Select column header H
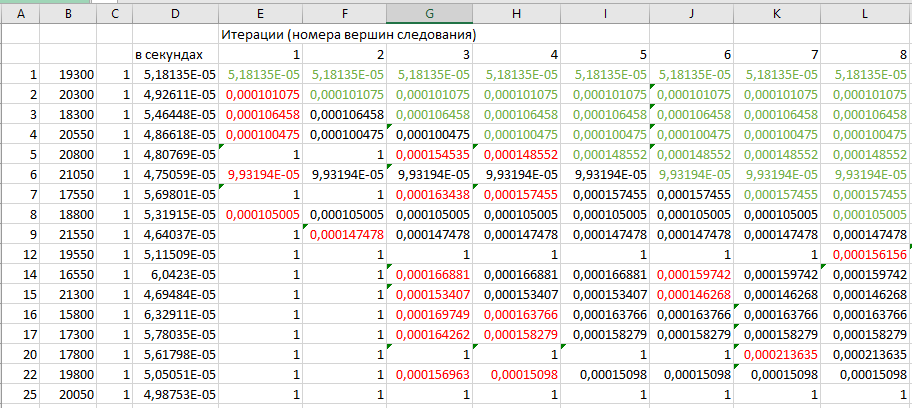This screenshot has height=408, width=912. click(516, 15)
